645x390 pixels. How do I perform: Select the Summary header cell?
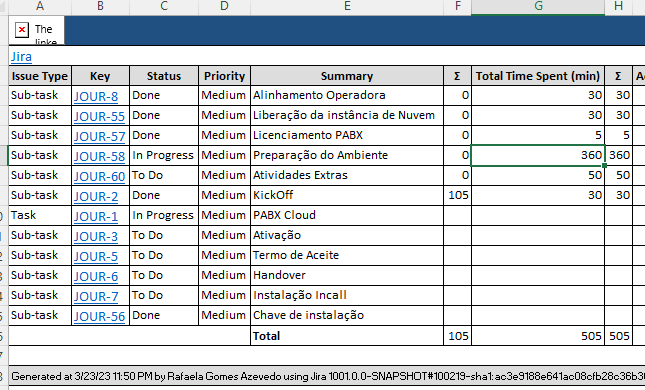347,76
